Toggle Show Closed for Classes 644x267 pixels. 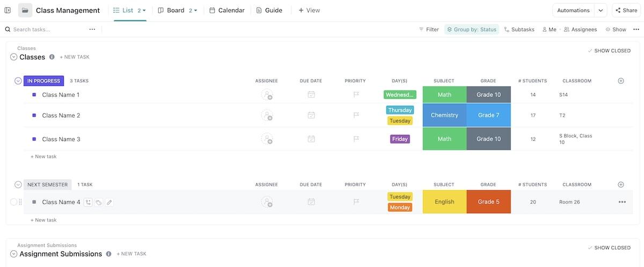[x=609, y=51]
